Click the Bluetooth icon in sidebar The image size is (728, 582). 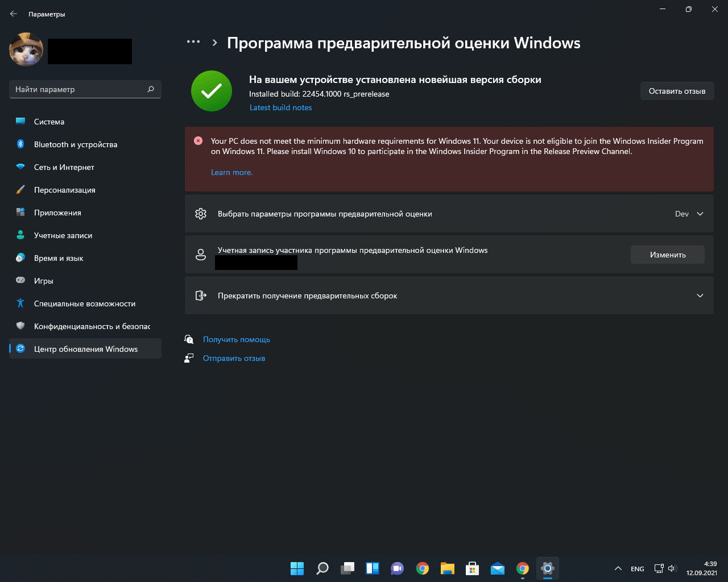20,144
